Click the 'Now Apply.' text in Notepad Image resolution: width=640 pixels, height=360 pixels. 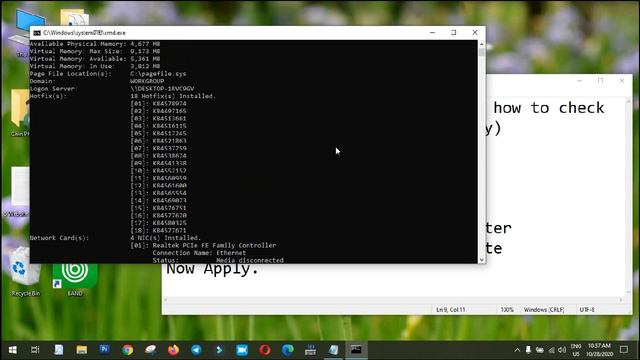212,269
